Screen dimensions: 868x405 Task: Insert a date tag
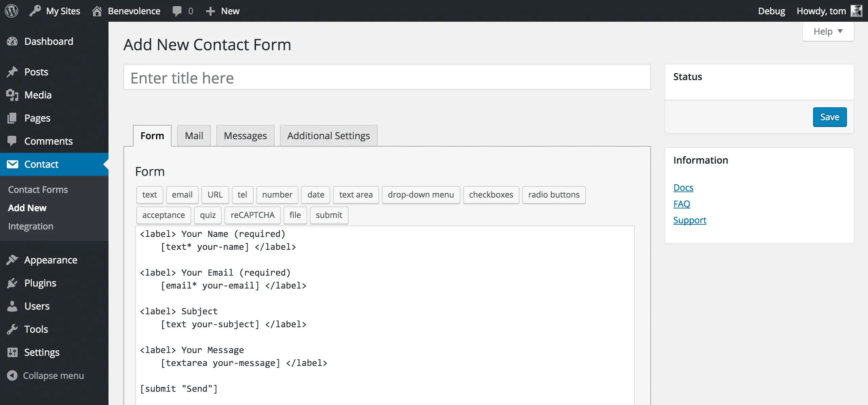coord(316,195)
